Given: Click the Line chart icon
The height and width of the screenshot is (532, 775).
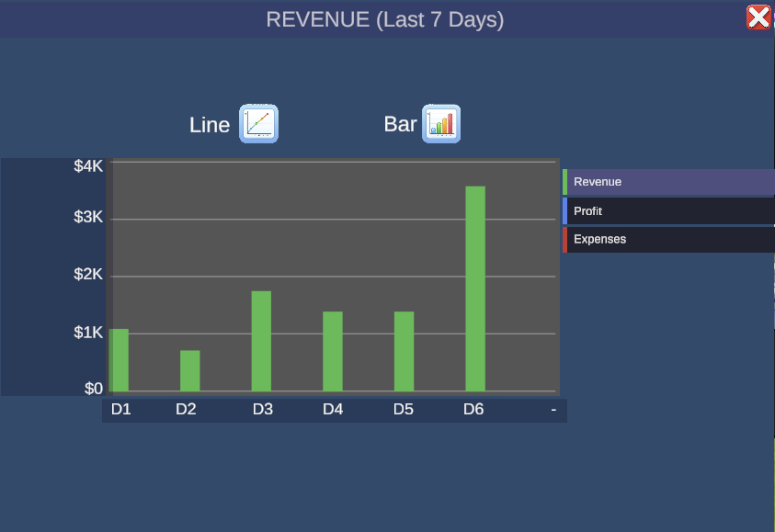Looking at the screenshot, I should coord(258,124).
